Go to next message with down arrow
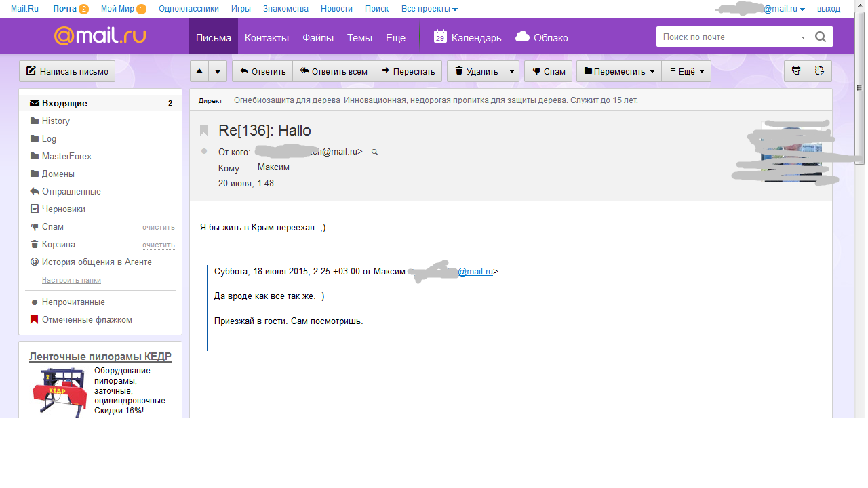Viewport: 868px width, 488px height. pos(218,71)
